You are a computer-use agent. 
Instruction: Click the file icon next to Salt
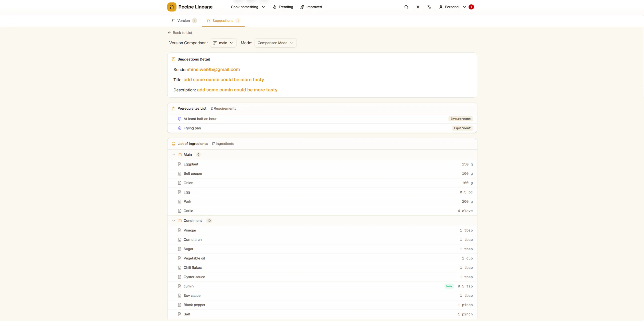click(x=180, y=314)
